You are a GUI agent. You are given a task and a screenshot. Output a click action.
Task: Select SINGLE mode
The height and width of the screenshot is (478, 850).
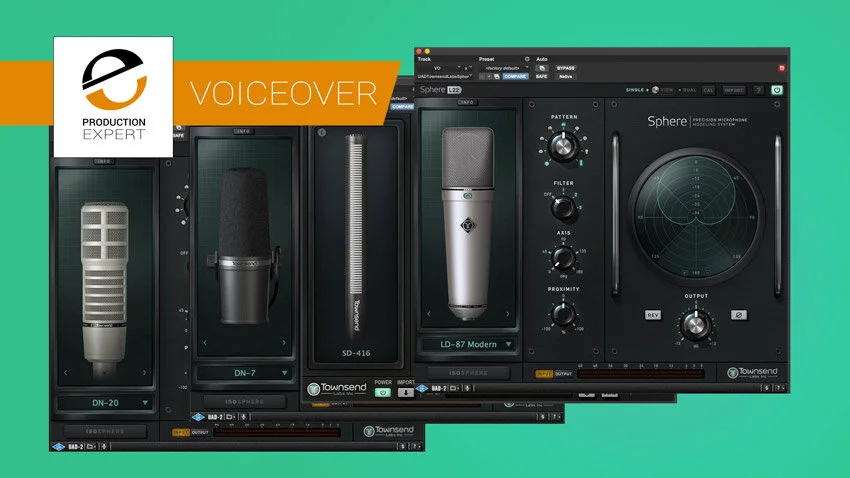click(x=637, y=90)
